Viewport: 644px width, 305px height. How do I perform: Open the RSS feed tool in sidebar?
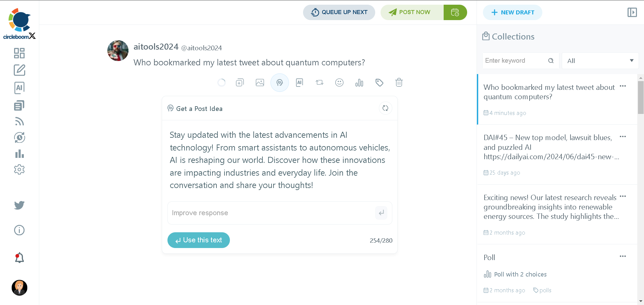[x=19, y=121]
